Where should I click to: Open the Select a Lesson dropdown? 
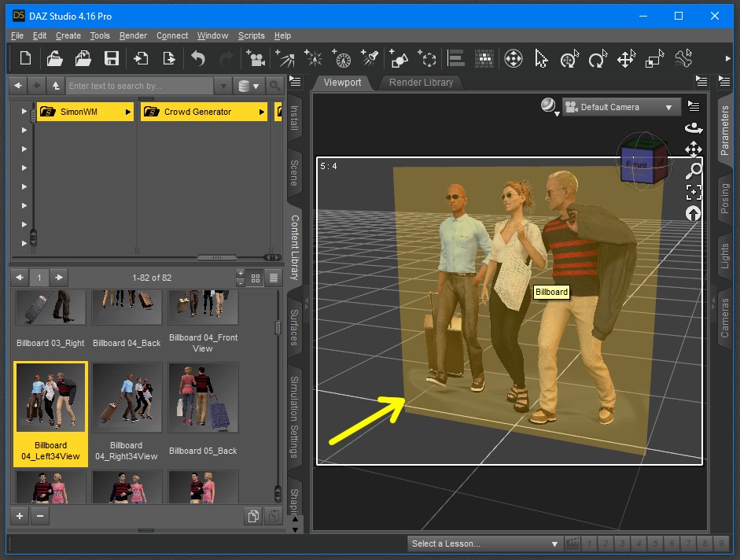click(484, 543)
